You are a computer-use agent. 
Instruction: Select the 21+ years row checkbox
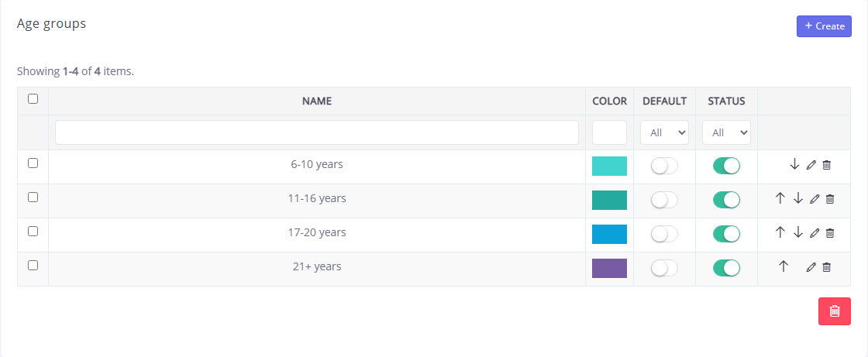tap(33, 266)
